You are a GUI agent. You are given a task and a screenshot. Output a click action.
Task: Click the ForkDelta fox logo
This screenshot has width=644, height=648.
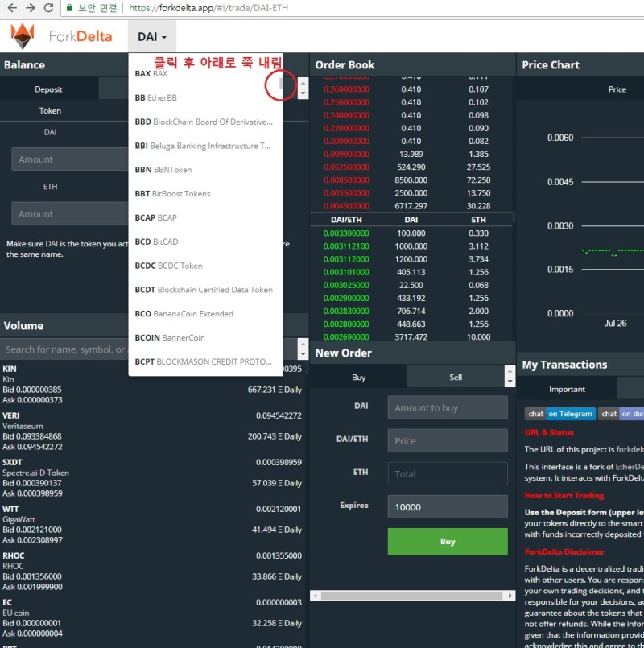(23, 36)
